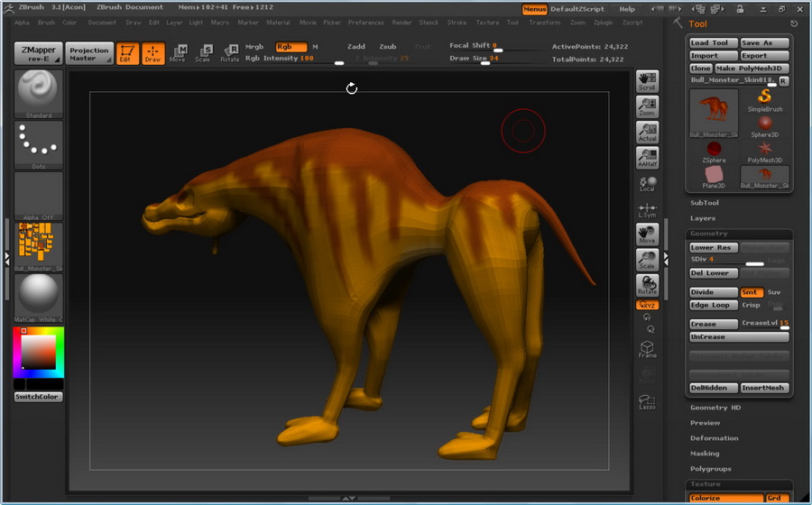Toggle the Smt smoothing option
812x505 pixels.
point(751,292)
